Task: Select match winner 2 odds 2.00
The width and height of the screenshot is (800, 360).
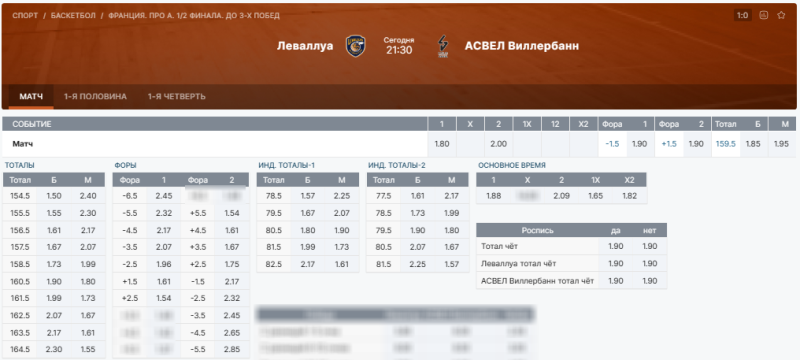Action: click(498, 144)
